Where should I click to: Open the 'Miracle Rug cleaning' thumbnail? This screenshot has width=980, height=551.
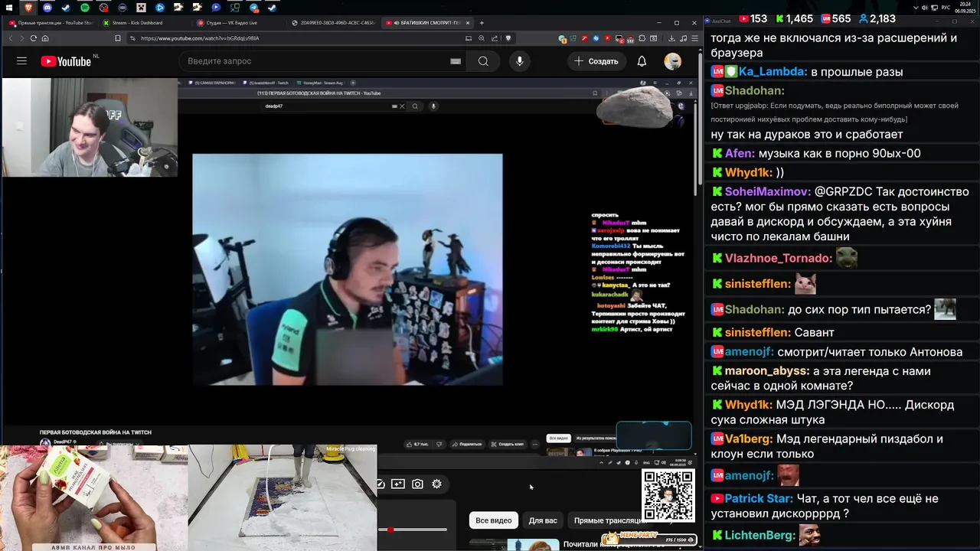pos(283,497)
